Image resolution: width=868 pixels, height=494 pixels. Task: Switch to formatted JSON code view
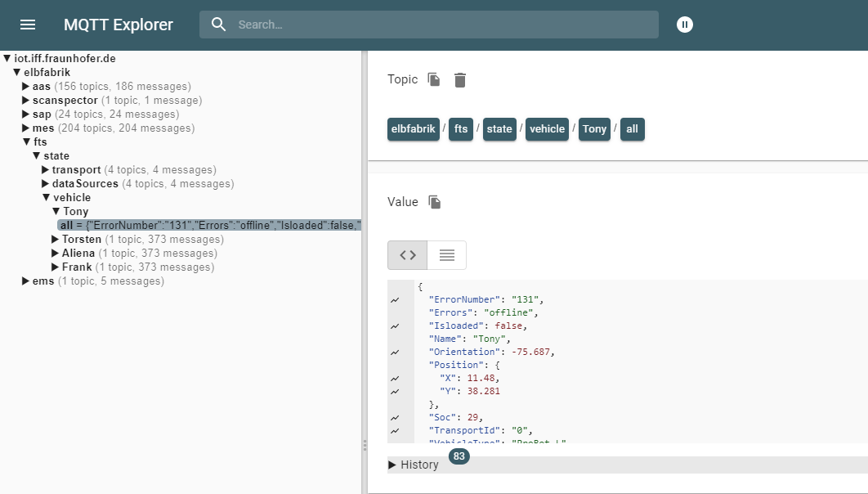[408, 255]
